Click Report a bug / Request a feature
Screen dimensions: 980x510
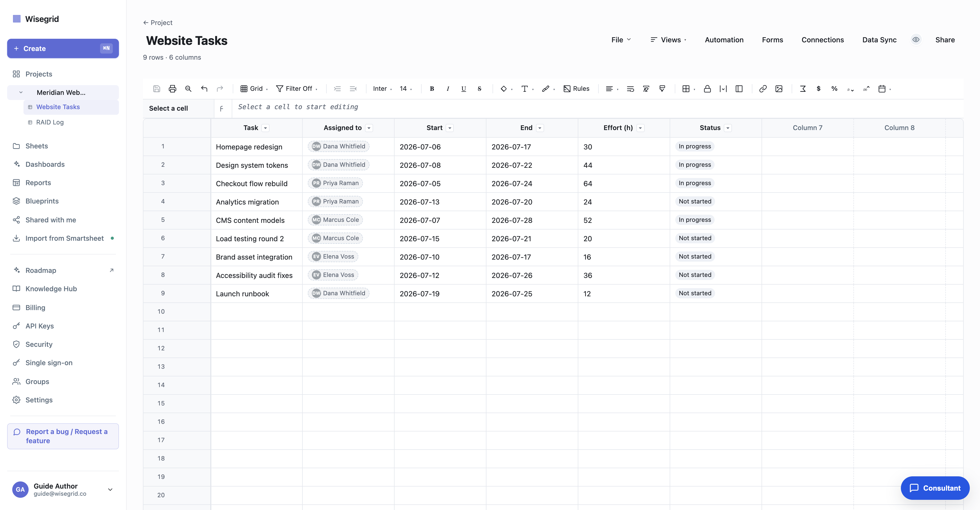[x=63, y=436]
